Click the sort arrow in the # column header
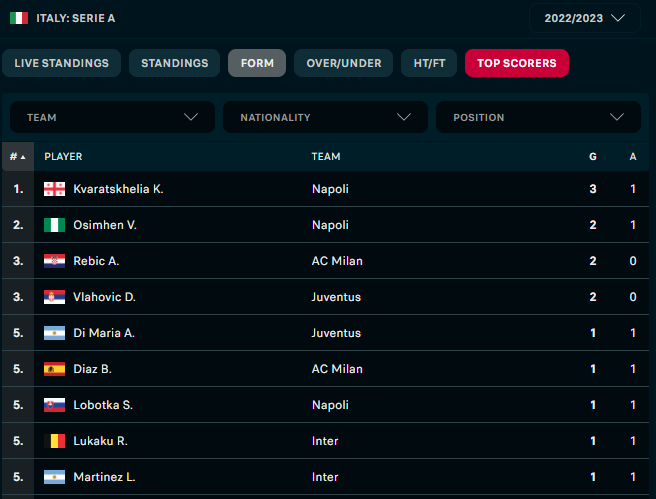 [x=23, y=157]
